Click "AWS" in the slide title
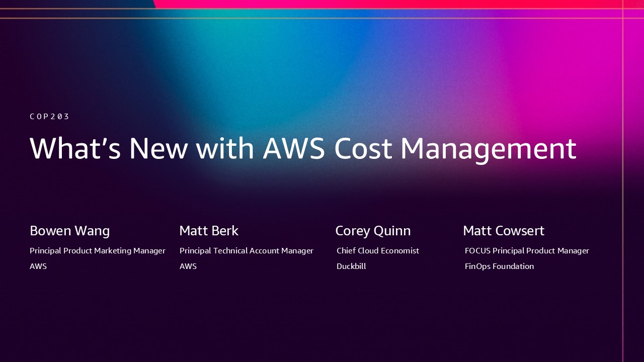This screenshot has height=362, width=644. (x=294, y=149)
